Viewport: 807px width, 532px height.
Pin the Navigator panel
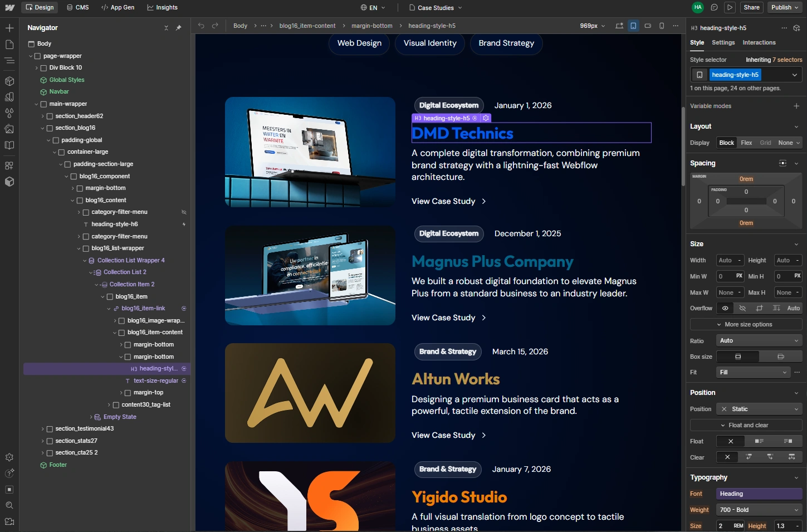coord(179,28)
